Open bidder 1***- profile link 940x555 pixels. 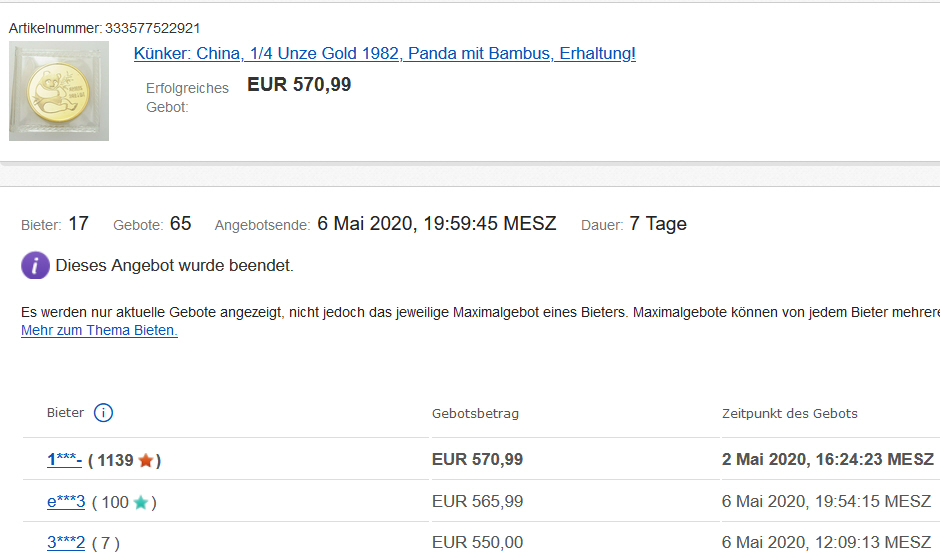coord(64,460)
